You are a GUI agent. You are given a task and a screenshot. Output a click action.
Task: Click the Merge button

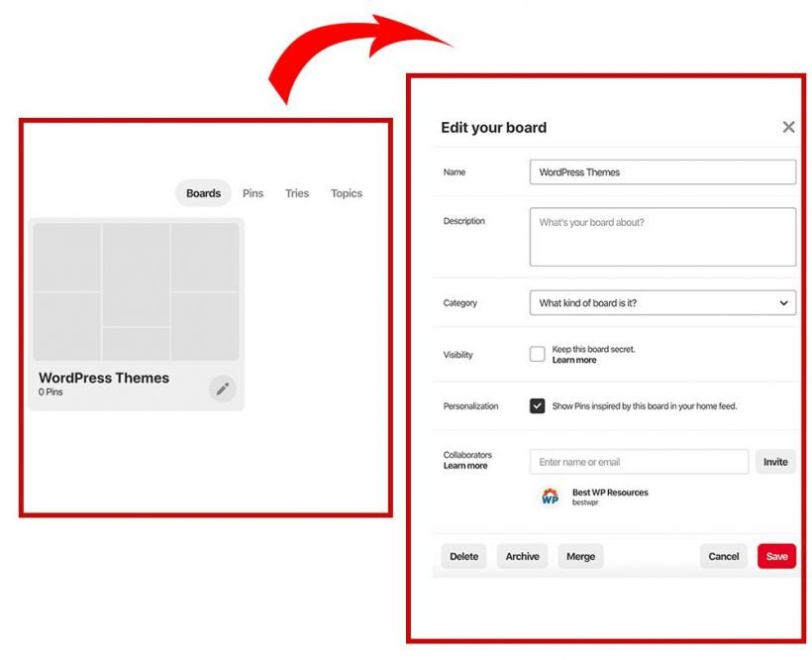[580, 556]
